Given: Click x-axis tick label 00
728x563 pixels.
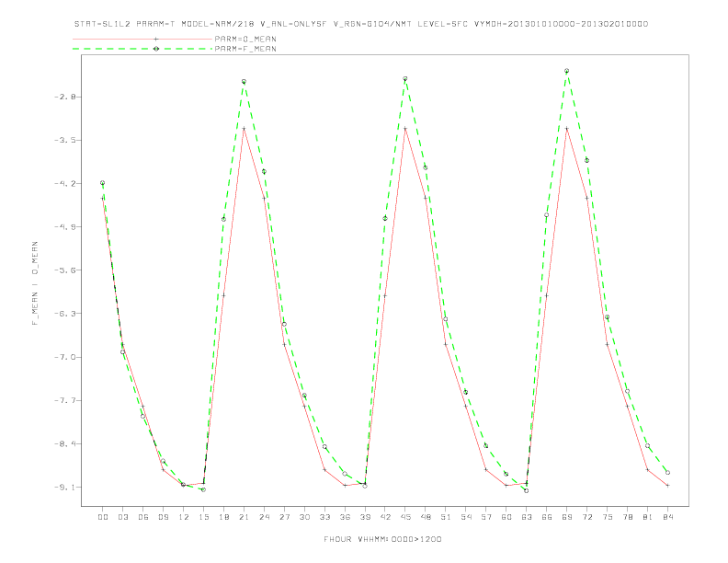Looking at the screenshot, I should (103, 517).
